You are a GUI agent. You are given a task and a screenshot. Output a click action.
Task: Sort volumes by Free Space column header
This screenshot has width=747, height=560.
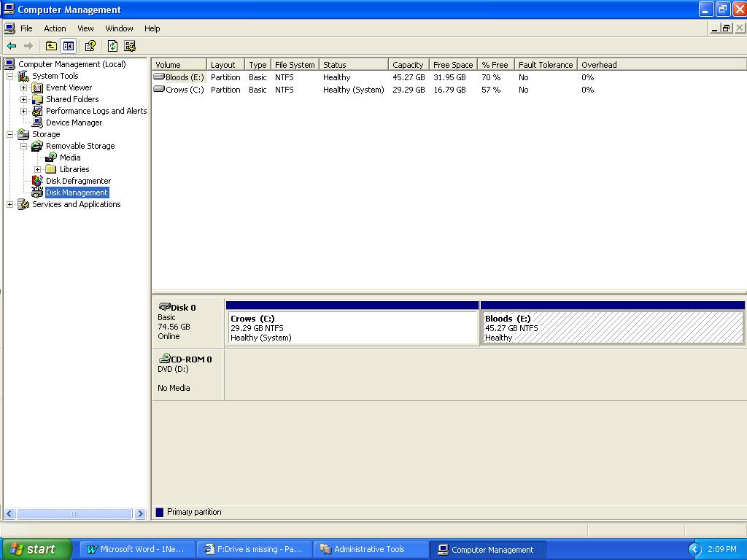click(452, 65)
